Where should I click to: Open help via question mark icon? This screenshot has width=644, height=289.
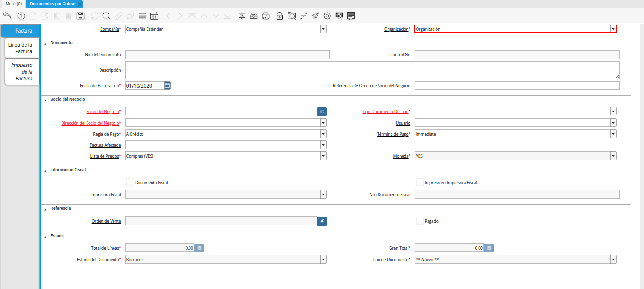(x=21, y=16)
